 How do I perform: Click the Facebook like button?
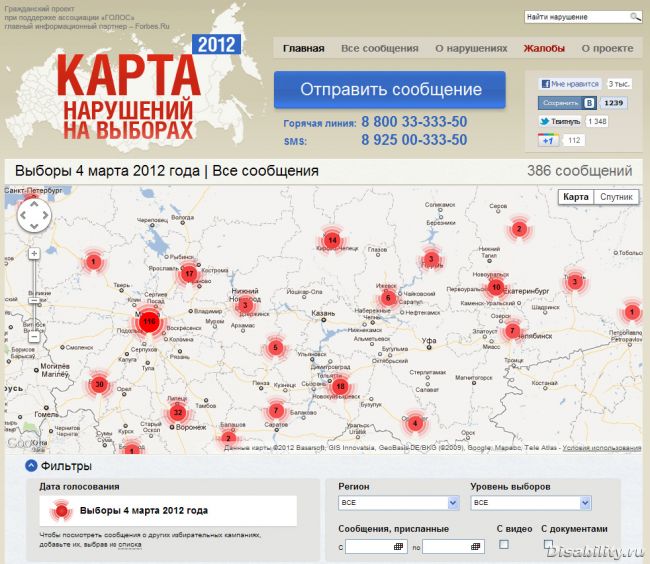570,84
